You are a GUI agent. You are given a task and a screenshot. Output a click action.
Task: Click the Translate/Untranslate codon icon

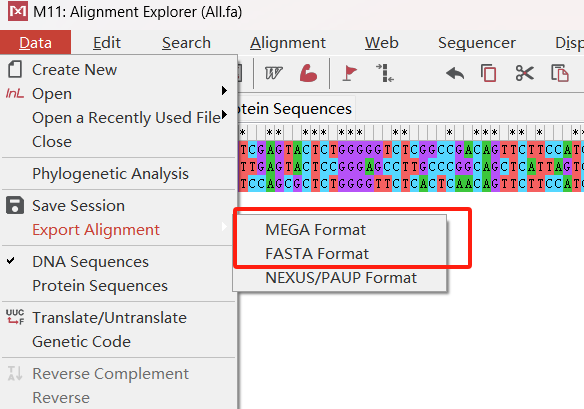click(15, 317)
